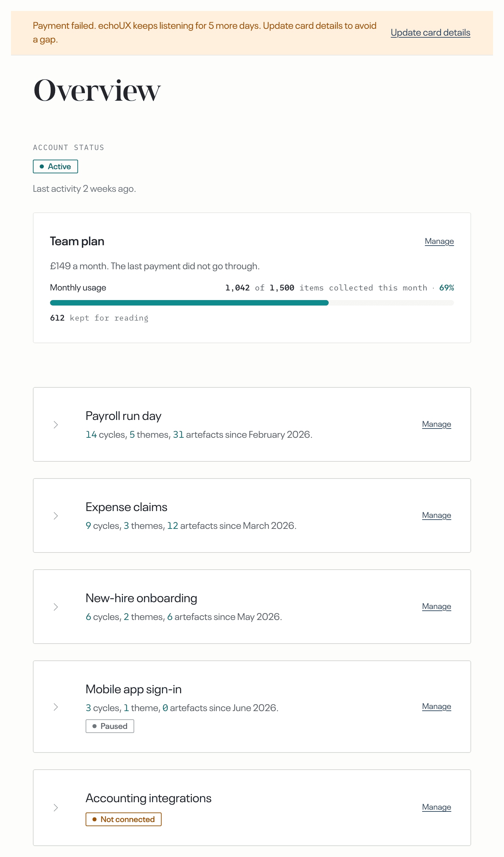Manage New-hire onboarding
Screen dimensions: 504x857
tap(437, 607)
